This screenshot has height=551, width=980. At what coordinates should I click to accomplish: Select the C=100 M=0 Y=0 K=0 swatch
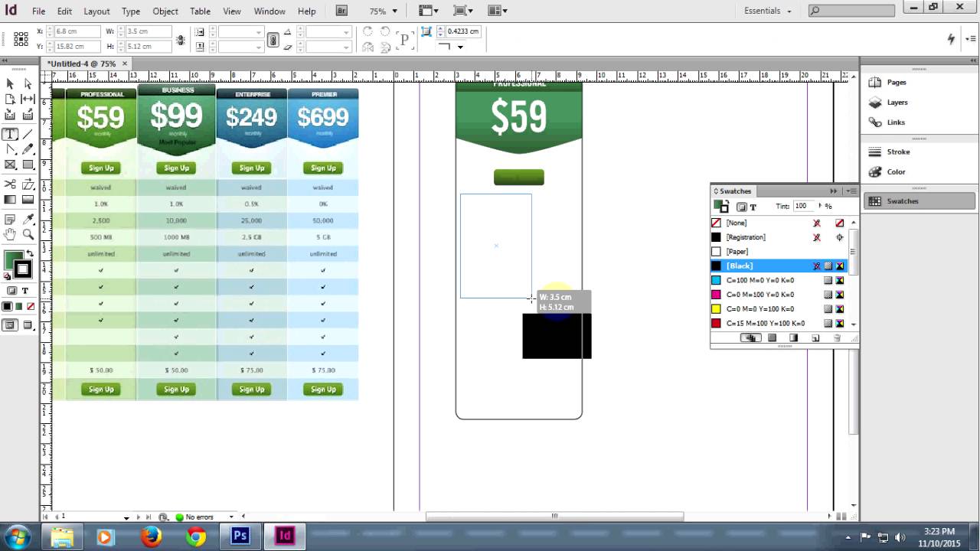point(779,280)
